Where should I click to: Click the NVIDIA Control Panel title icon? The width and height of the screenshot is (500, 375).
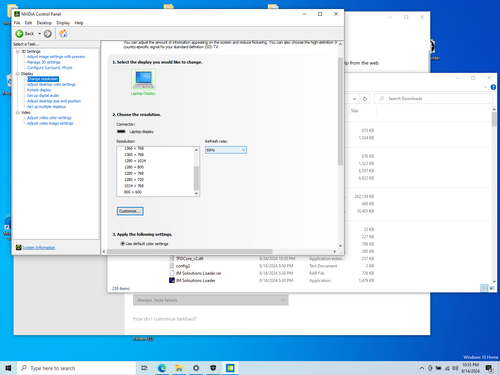point(17,14)
